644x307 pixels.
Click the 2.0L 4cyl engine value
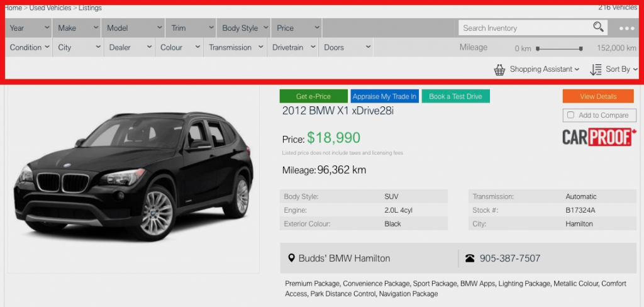(x=398, y=210)
